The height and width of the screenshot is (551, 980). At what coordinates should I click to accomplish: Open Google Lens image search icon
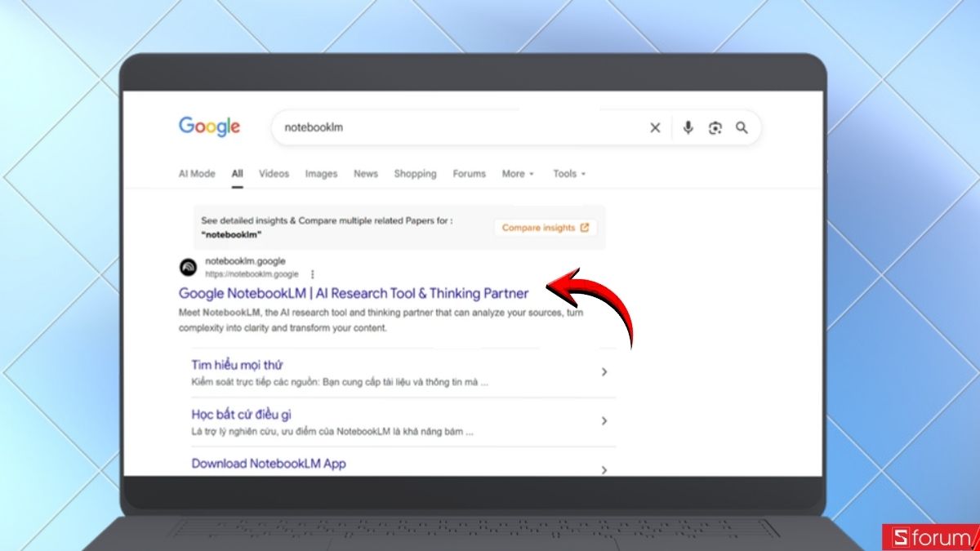715,128
